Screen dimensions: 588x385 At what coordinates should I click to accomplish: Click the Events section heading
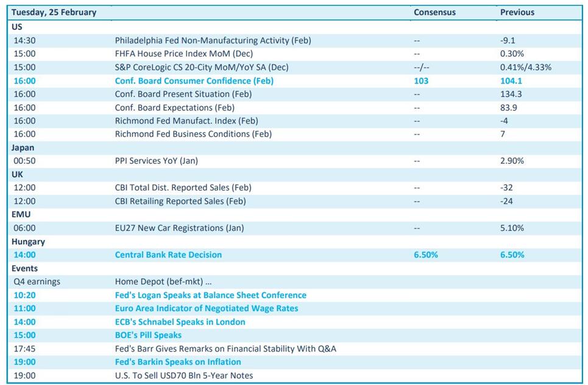24,268
